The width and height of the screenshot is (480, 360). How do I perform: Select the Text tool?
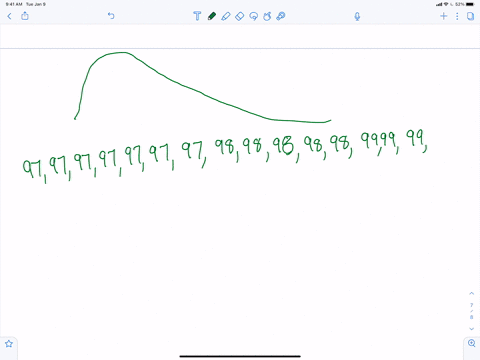(x=197, y=16)
